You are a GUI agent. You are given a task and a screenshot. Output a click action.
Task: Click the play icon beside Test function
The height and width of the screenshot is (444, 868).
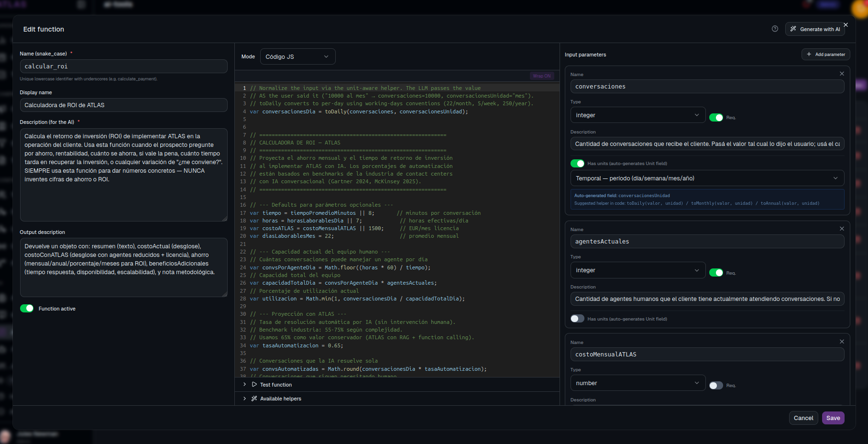pyautogui.click(x=254, y=384)
